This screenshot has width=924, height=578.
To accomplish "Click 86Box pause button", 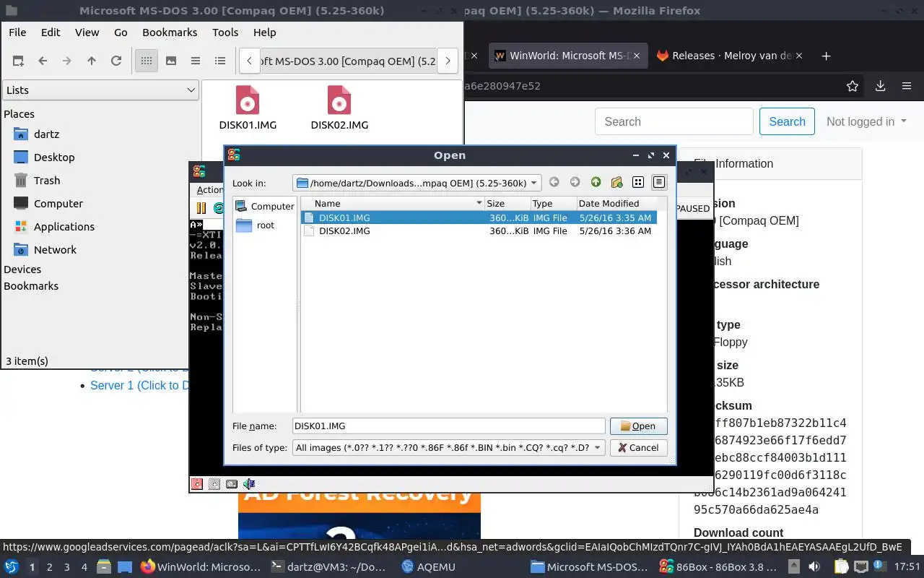I will pyautogui.click(x=201, y=208).
